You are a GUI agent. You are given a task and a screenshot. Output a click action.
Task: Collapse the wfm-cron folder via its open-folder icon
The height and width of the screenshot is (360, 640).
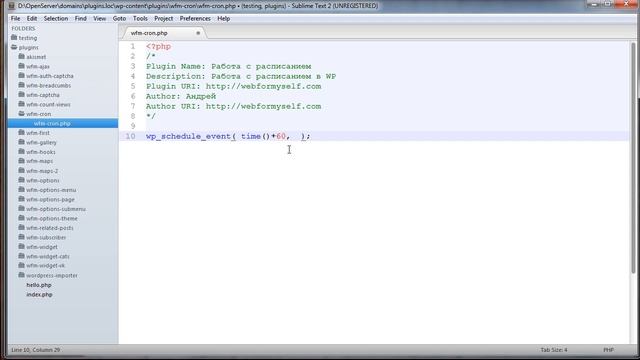22,113
